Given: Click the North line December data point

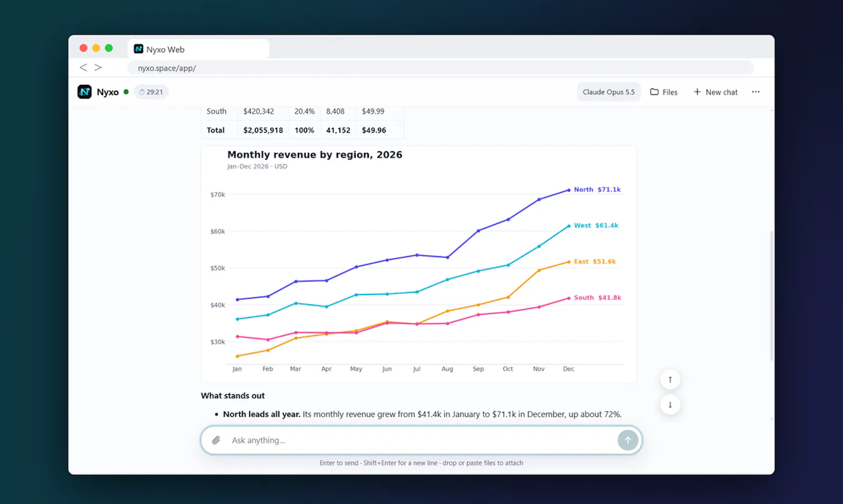Looking at the screenshot, I should point(568,190).
